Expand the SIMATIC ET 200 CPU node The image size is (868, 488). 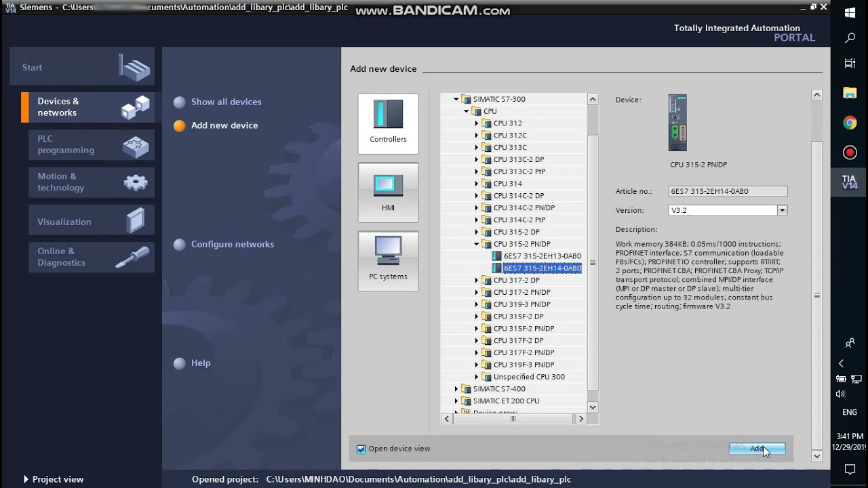pos(456,401)
